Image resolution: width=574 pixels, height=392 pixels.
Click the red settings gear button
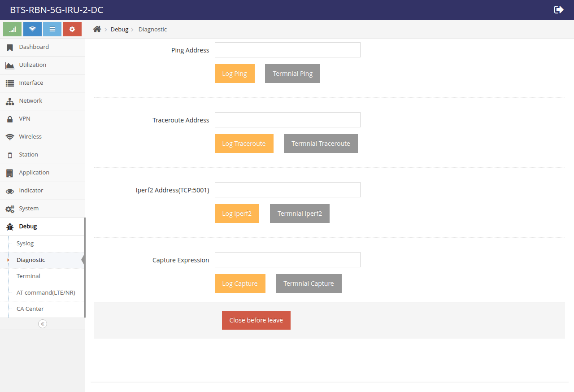(x=72, y=29)
